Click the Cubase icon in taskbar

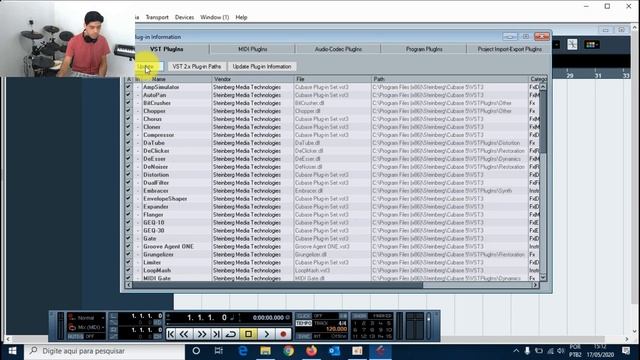tap(380, 351)
